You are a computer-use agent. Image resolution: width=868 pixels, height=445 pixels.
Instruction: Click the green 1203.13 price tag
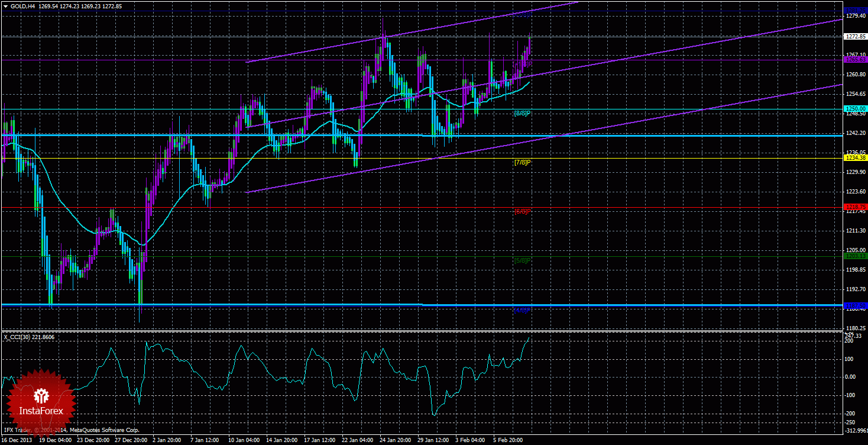click(x=855, y=256)
